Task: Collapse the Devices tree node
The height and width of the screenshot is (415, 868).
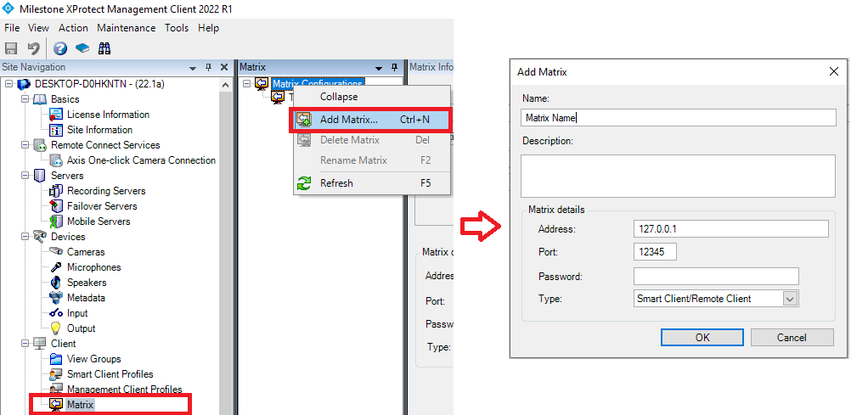Action: click(x=25, y=236)
